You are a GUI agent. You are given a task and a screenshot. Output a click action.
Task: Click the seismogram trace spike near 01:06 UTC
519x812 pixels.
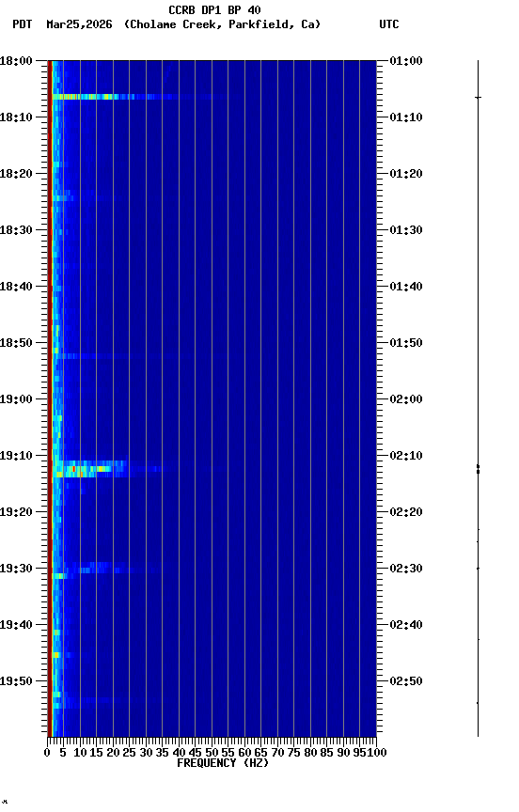(x=478, y=97)
